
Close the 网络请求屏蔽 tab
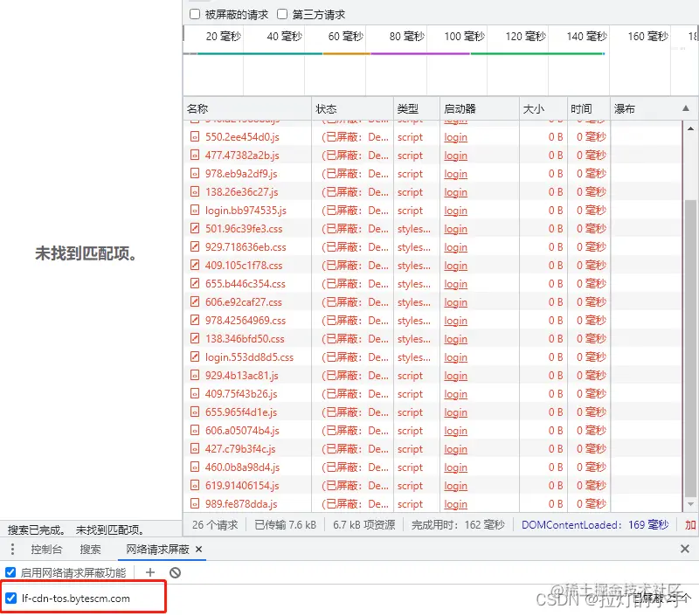(199, 549)
